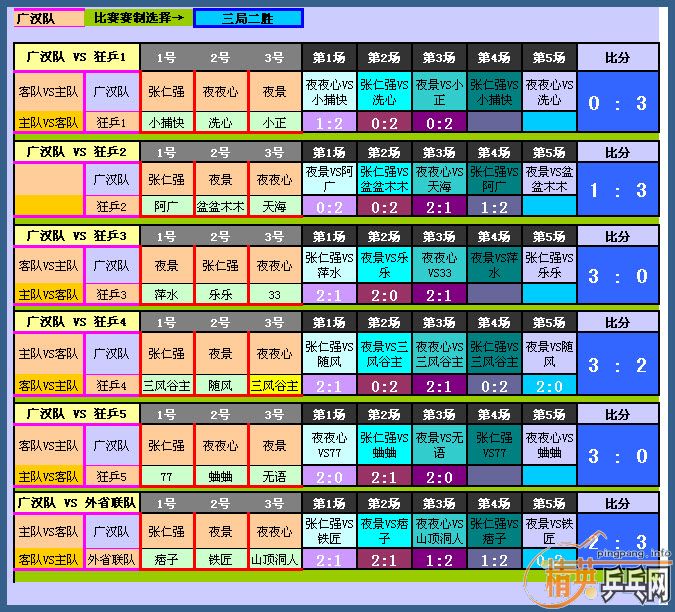The width and height of the screenshot is (675, 612).
Task: Select the 张仁强VS萍水 match cell
Action: (329, 265)
